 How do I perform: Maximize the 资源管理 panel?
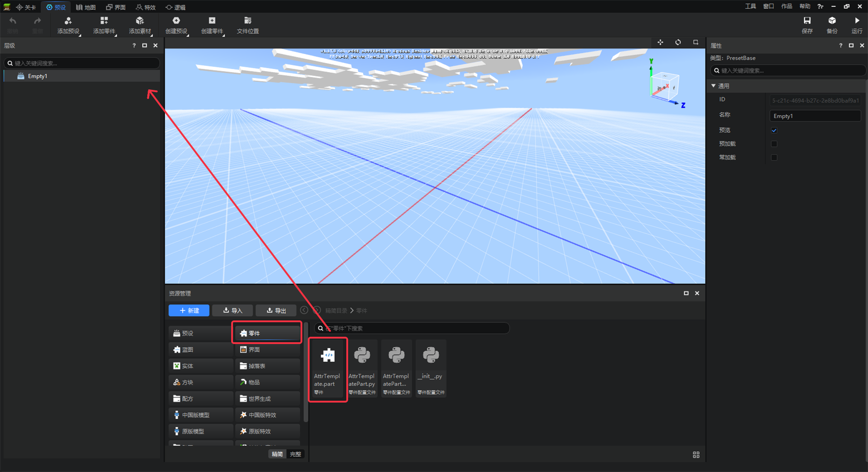point(686,293)
